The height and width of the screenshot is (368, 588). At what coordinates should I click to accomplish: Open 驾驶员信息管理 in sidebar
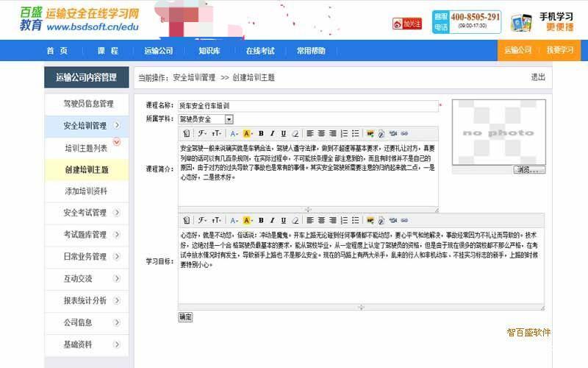[87, 104]
